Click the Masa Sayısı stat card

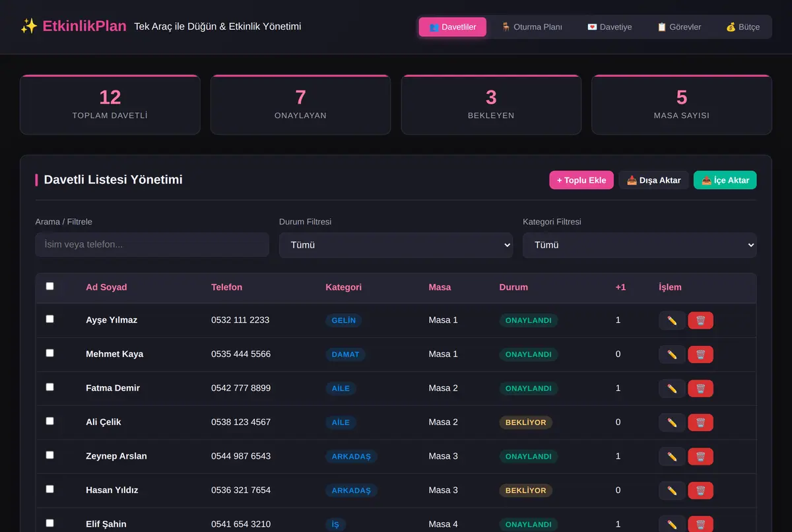(682, 105)
